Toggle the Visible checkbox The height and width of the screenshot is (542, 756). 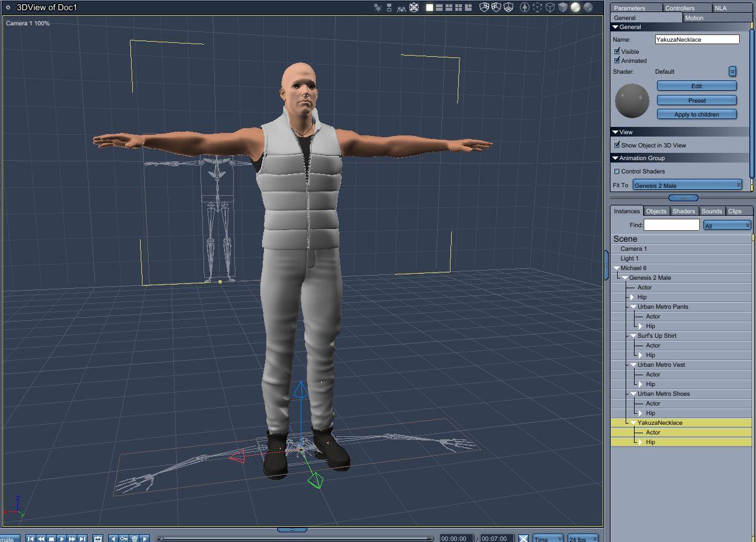click(617, 51)
